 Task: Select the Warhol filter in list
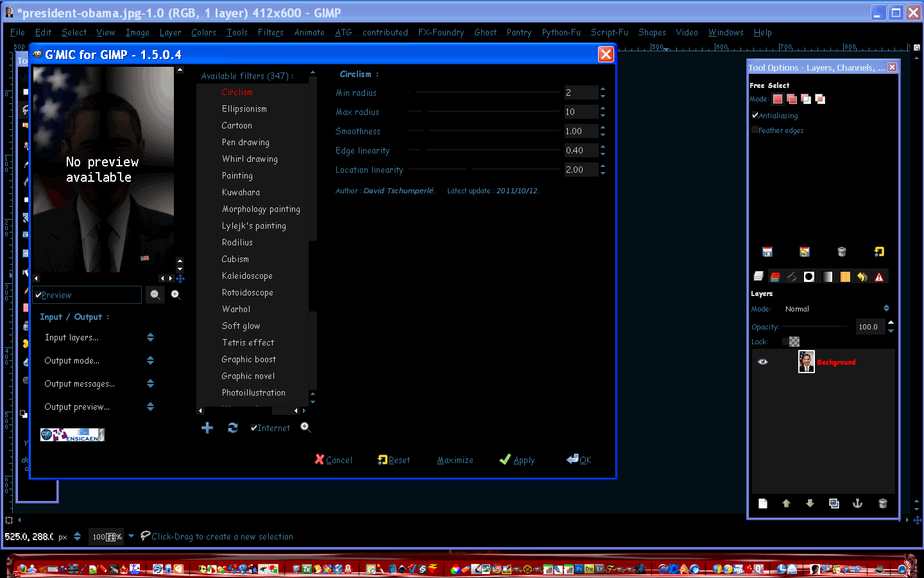click(236, 309)
